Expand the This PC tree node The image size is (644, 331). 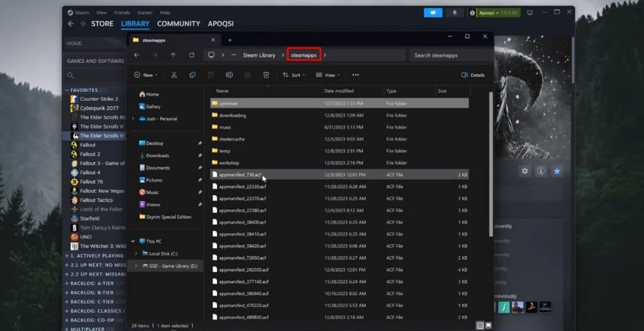133,242
